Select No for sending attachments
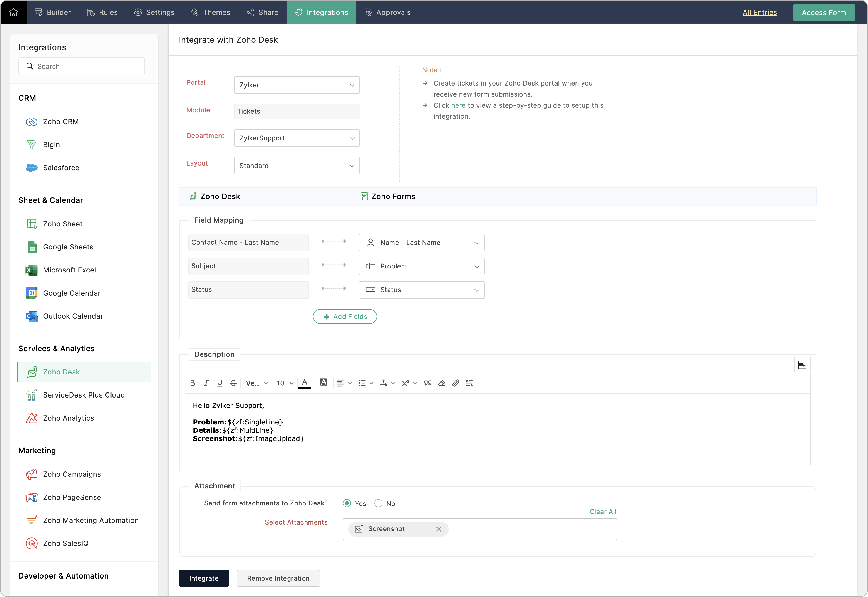This screenshot has width=868, height=597. [x=378, y=503]
